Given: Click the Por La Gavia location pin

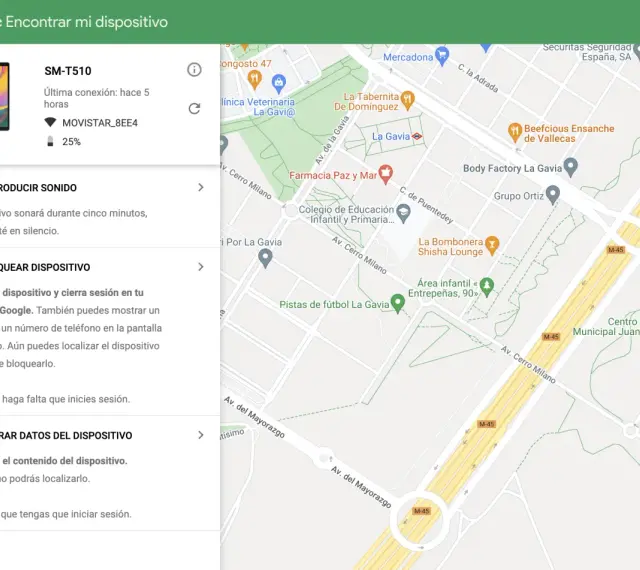Looking at the screenshot, I should point(265,258).
